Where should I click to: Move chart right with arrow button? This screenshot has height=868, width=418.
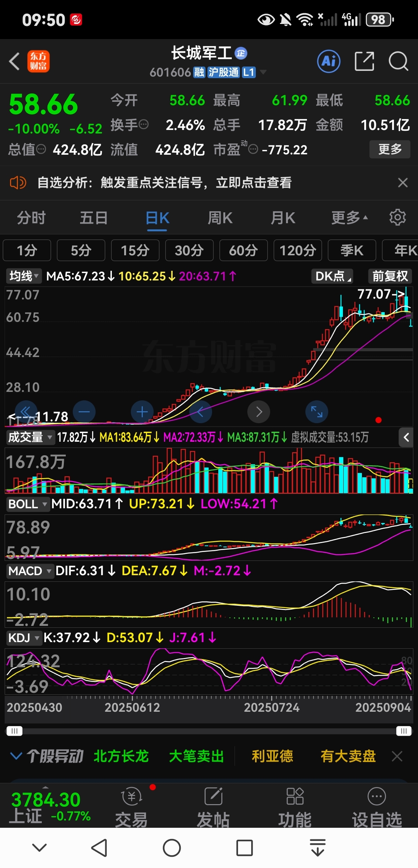click(259, 412)
